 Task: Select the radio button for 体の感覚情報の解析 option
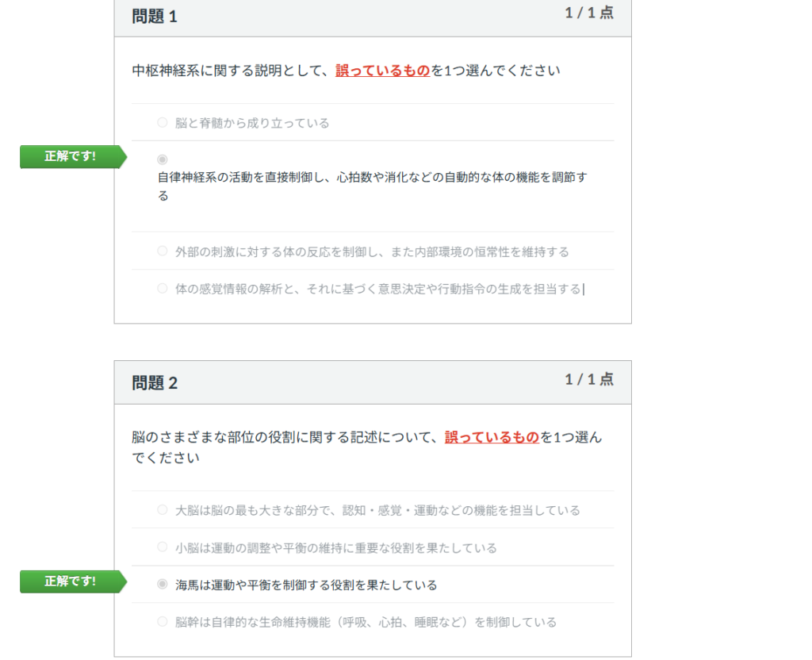(163, 289)
